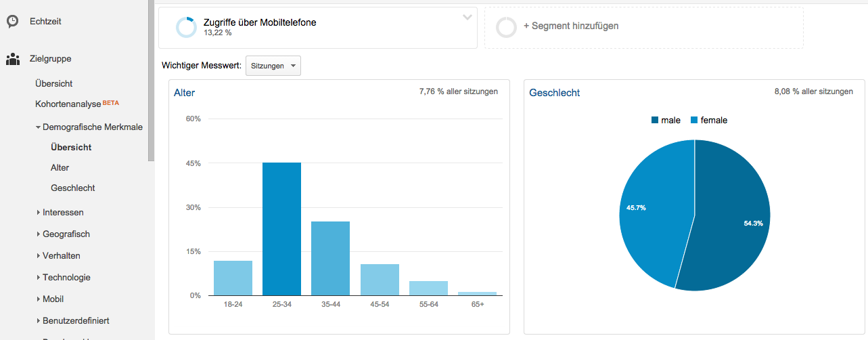Click the male legend color swatch
This screenshot has height=340, width=868.
tap(655, 120)
